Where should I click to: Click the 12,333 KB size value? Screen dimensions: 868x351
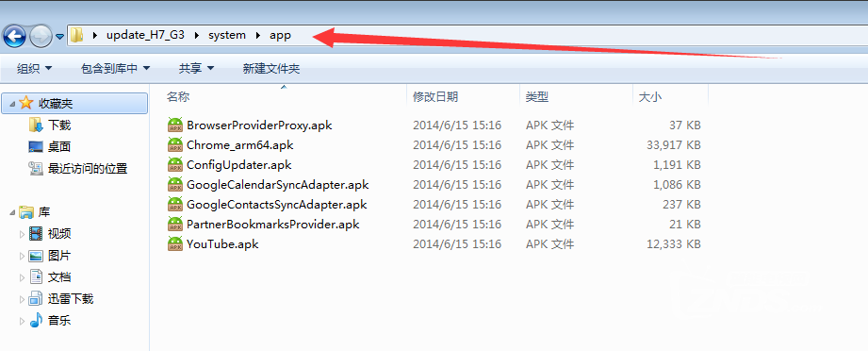[674, 244]
